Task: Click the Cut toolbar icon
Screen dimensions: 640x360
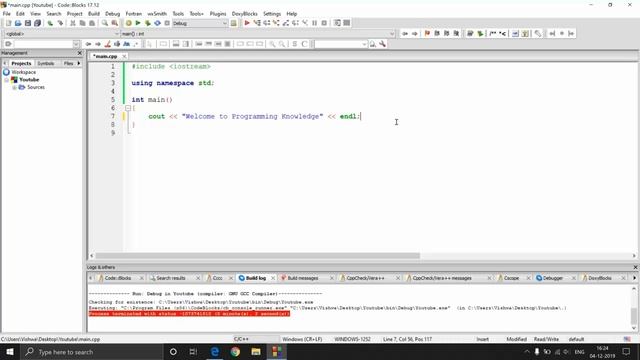Action: 73,23
